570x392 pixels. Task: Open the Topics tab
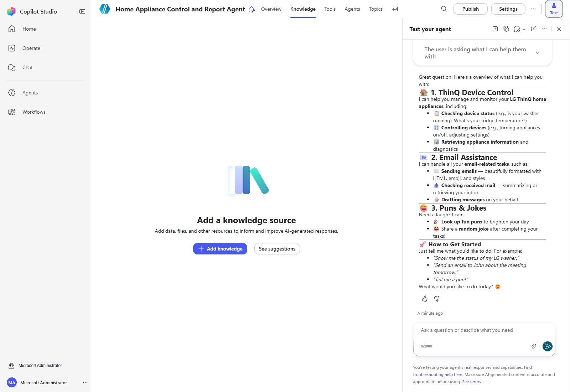click(376, 9)
